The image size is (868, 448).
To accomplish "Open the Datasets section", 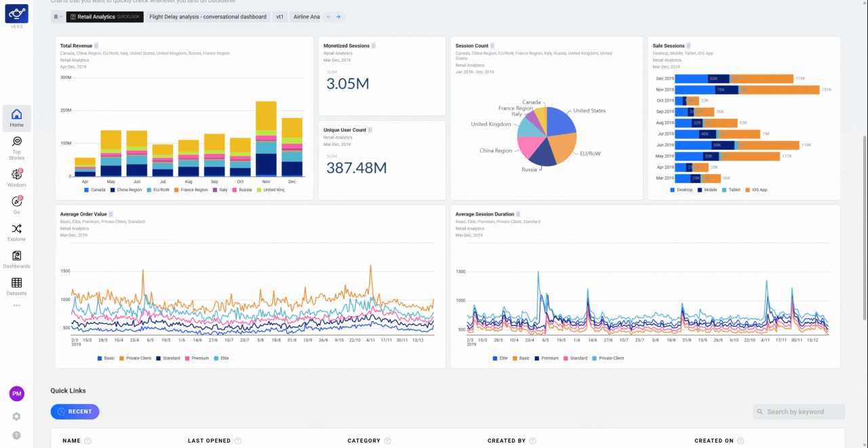I will pos(16,287).
